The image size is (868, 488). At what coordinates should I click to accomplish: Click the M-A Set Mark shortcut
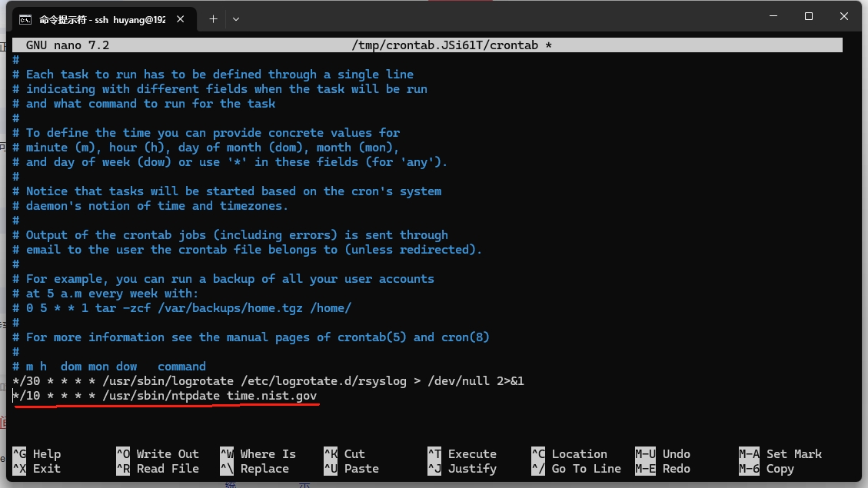click(780, 454)
